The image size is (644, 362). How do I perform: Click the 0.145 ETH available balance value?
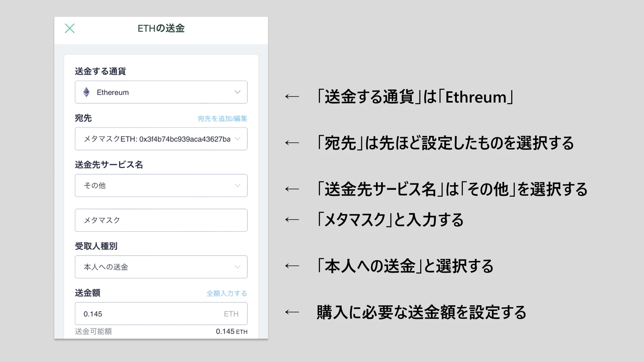(231, 331)
